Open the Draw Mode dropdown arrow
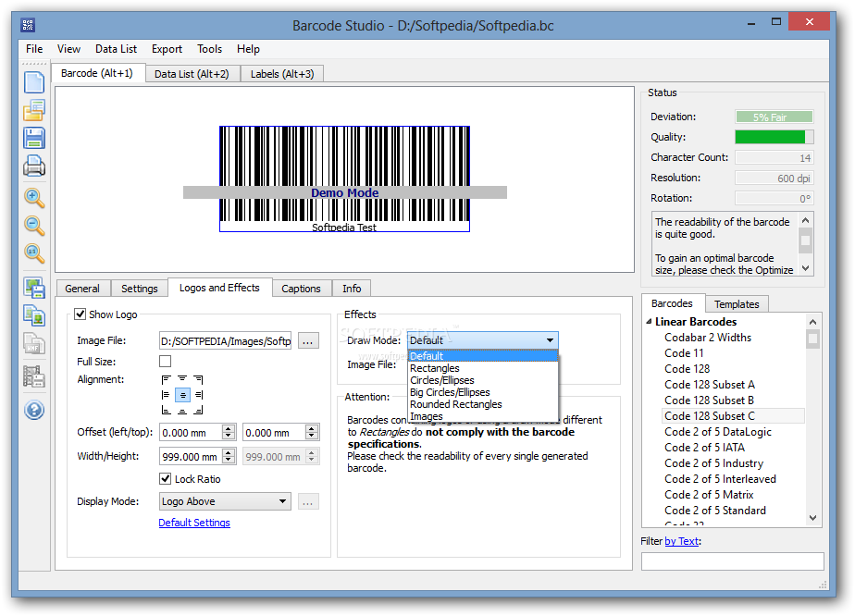Image resolution: width=855 pixels, height=616 pixels. pos(550,340)
